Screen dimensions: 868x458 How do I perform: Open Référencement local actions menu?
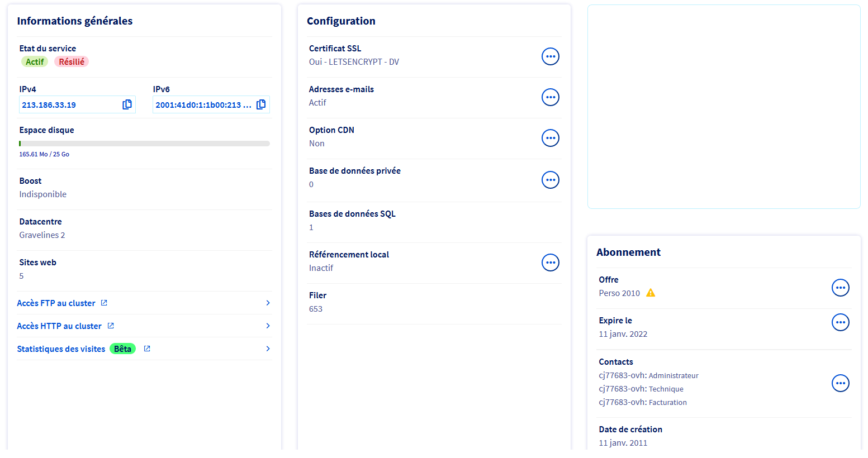pos(550,263)
